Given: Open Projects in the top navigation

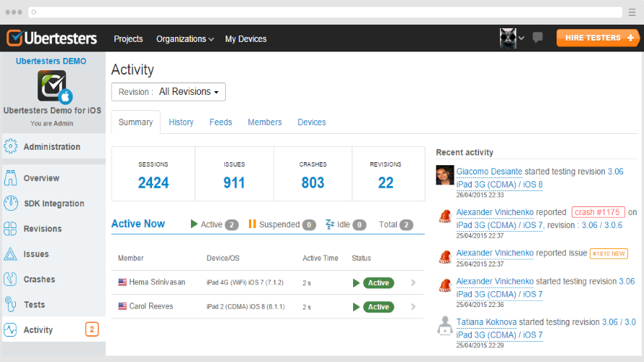Looking at the screenshot, I should [128, 38].
